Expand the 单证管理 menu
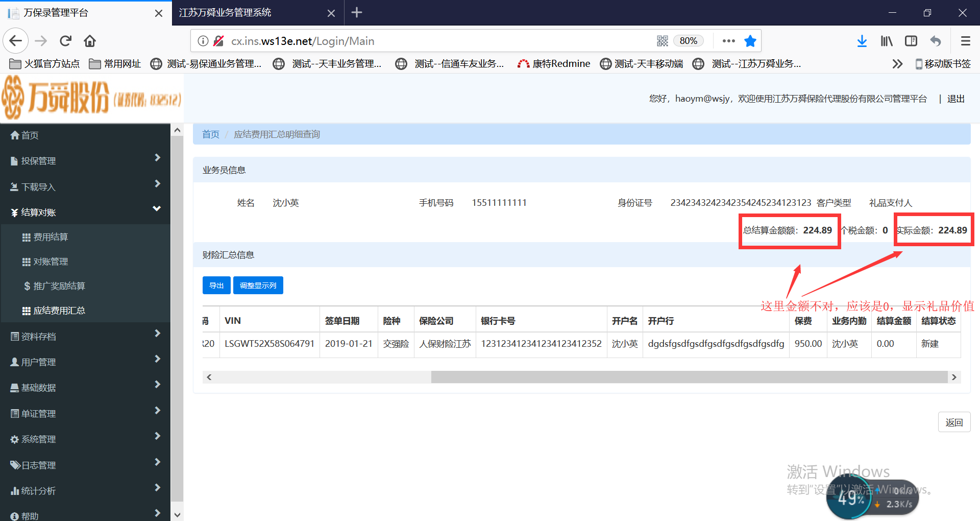The image size is (980, 521). pyautogui.click(x=85, y=414)
